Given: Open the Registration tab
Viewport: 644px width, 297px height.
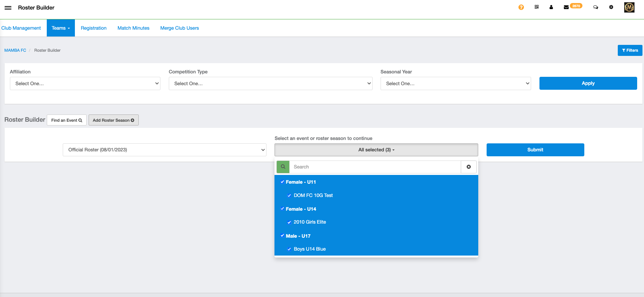Looking at the screenshot, I should point(94,28).
